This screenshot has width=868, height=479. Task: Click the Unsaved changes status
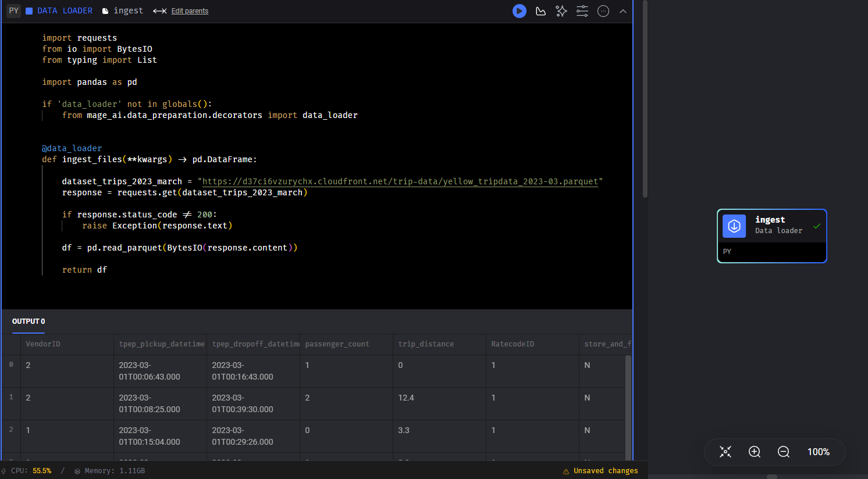[606, 471]
